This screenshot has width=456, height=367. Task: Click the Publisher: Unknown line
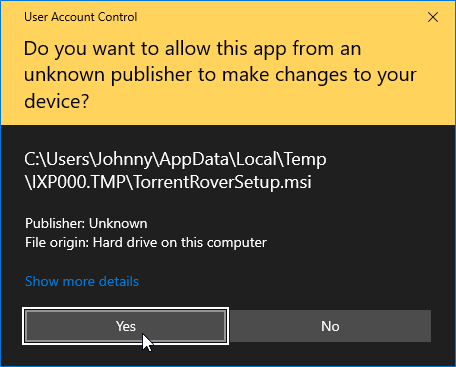pyautogui.click(x=86, y=223)
